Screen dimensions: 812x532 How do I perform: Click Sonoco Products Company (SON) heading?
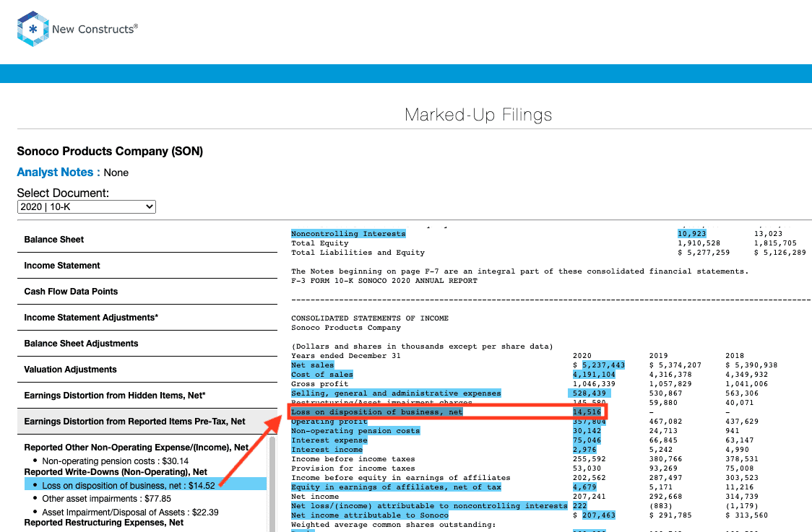coord(110,151)
